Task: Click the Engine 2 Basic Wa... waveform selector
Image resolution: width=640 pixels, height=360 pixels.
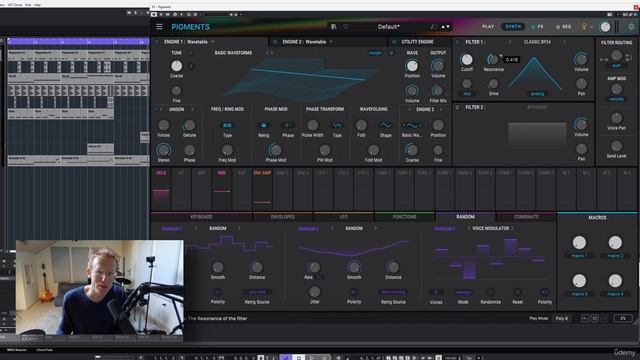Action: coord(412,125)
